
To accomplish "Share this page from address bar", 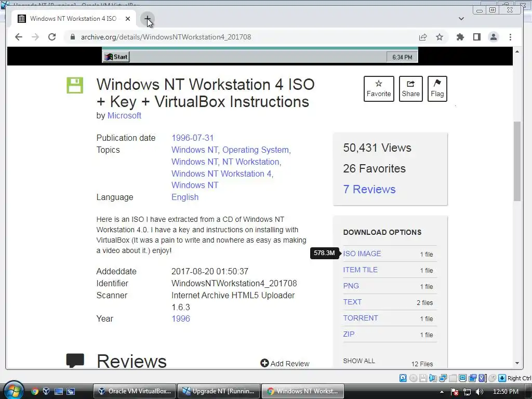I will pyautogui.click(x=423, y=37).
